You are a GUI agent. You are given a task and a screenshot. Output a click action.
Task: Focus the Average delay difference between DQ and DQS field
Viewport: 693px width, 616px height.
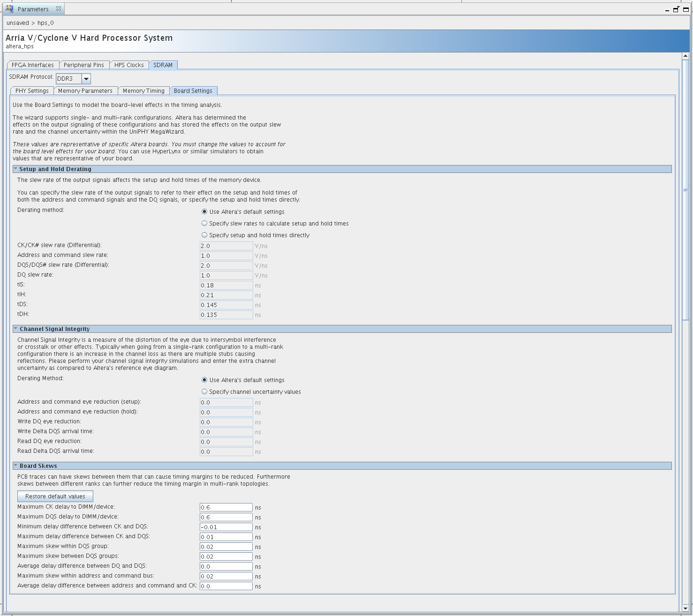click(226, 566)
